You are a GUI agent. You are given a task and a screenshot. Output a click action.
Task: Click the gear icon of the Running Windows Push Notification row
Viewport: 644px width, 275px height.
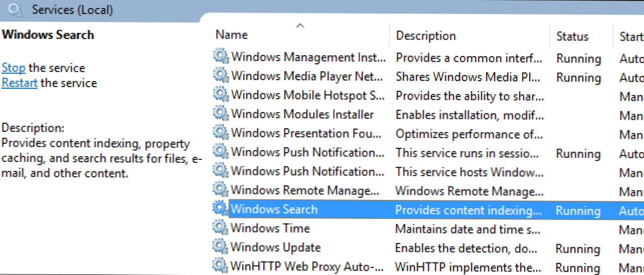point(221,151)
